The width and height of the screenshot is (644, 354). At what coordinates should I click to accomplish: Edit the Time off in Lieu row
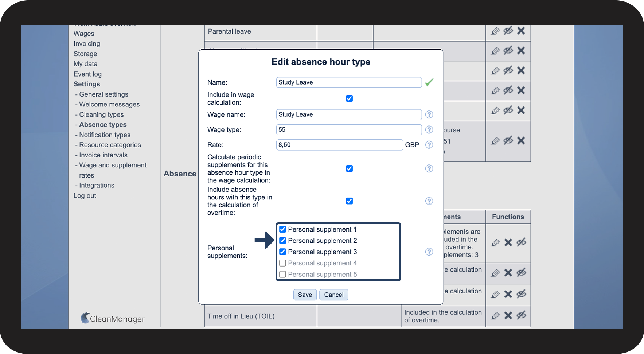point(495,316)
